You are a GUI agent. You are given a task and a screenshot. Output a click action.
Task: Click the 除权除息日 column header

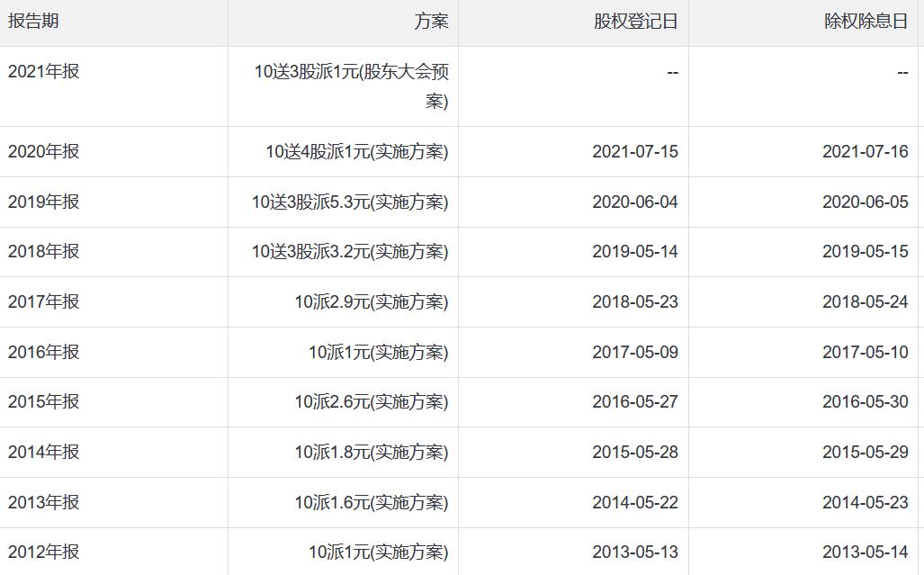(866, 22)
